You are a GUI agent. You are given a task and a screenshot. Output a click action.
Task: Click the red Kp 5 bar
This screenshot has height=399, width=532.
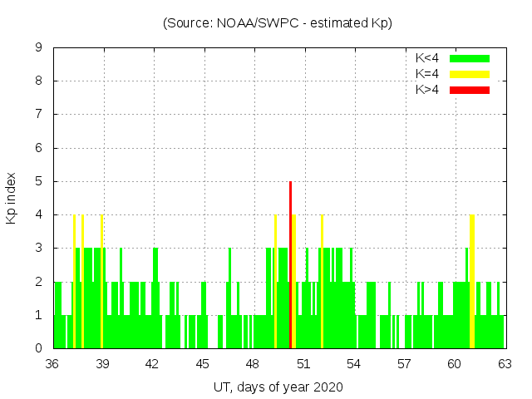pos(290,266)
